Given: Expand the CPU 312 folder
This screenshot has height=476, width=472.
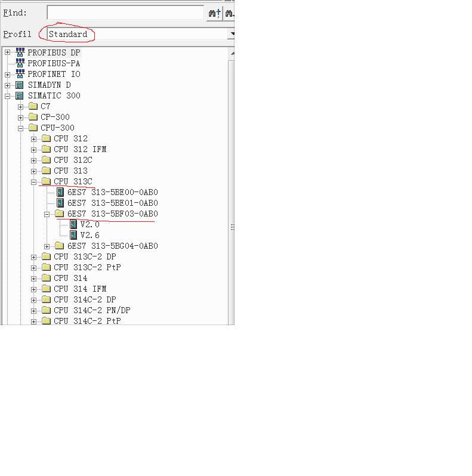Looking at the screenshot, I should click(33, 139).
